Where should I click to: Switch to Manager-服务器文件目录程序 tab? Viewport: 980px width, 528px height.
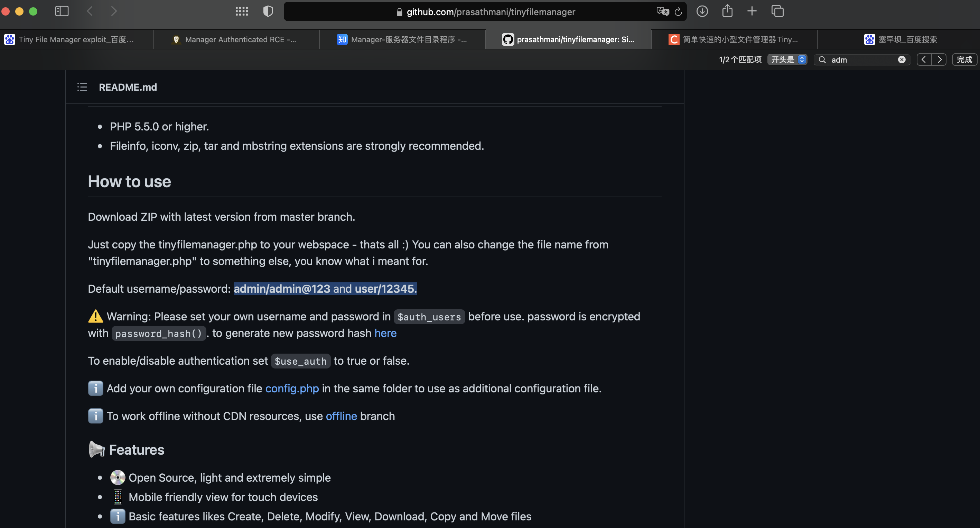[x=402, y=39]
